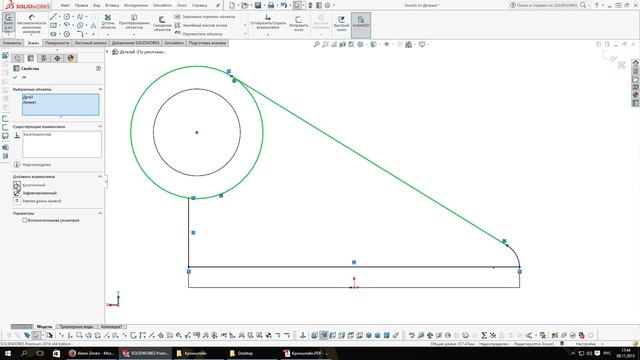
Task: Collapse the Parameters section
Action: (x=100, y=213)
